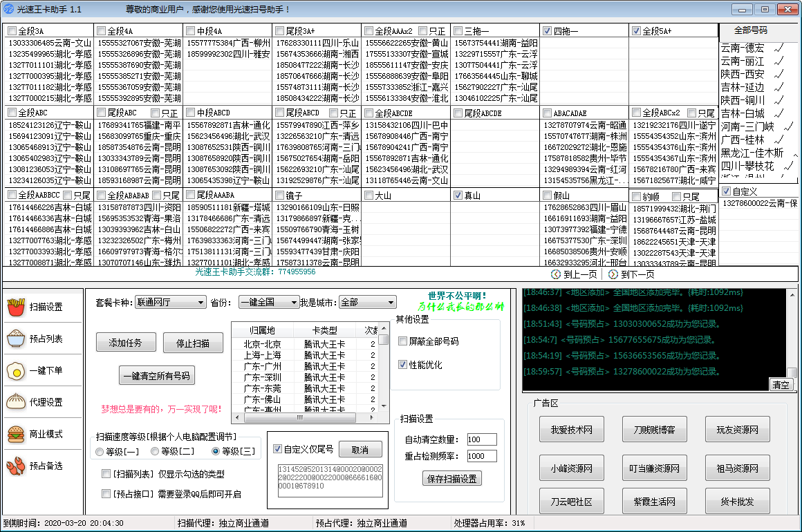This screenshot has height=532, width=802.
Task: Open the 预占列表 rice bowl icon
Action: [x=16, y=339]
